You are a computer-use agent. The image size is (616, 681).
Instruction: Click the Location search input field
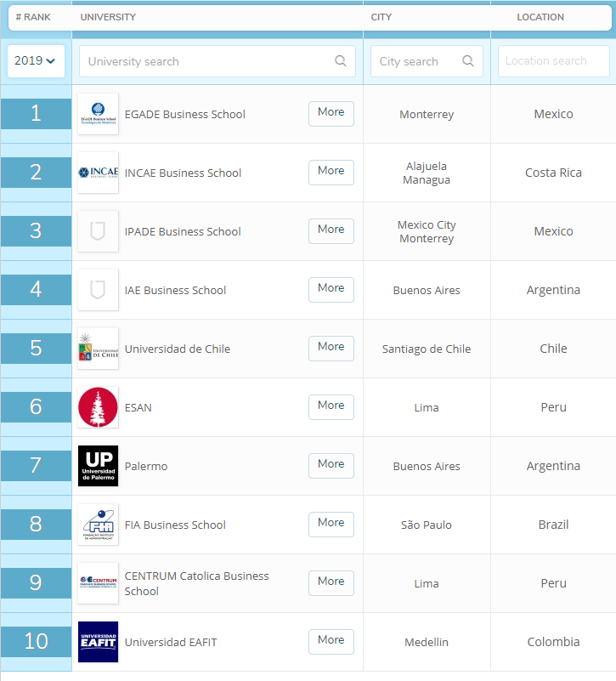[552, 61]
